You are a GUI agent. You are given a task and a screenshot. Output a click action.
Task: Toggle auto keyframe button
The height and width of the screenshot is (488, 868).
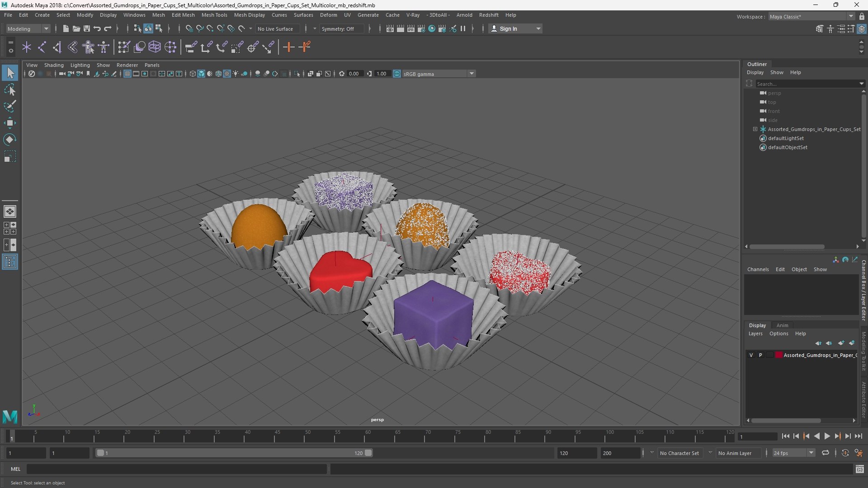point(845,453)
